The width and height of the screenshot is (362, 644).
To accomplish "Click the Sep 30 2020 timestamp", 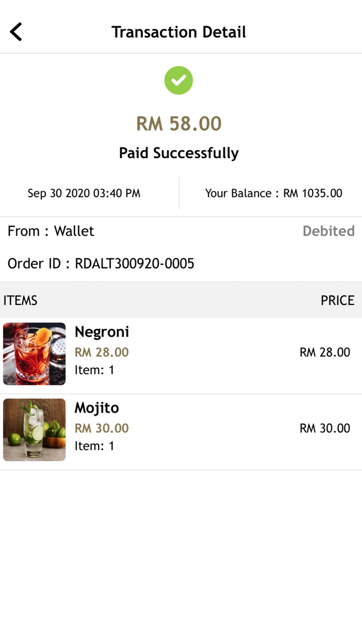I will click(x=84, y=194).
